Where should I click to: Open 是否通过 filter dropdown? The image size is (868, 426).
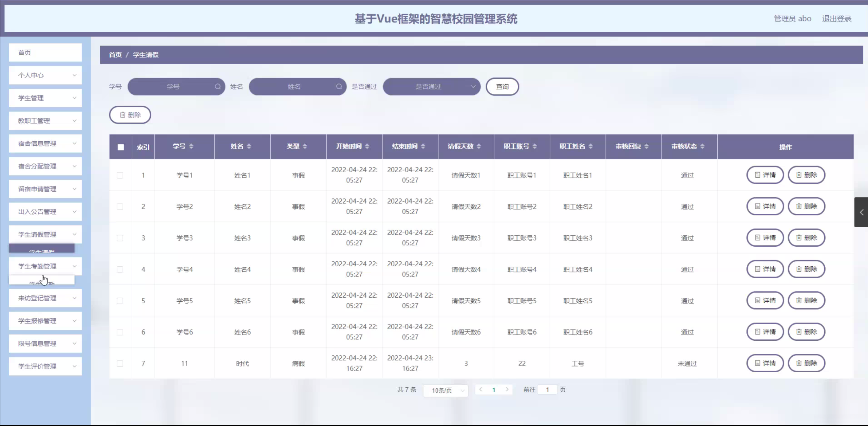point(431,87)
